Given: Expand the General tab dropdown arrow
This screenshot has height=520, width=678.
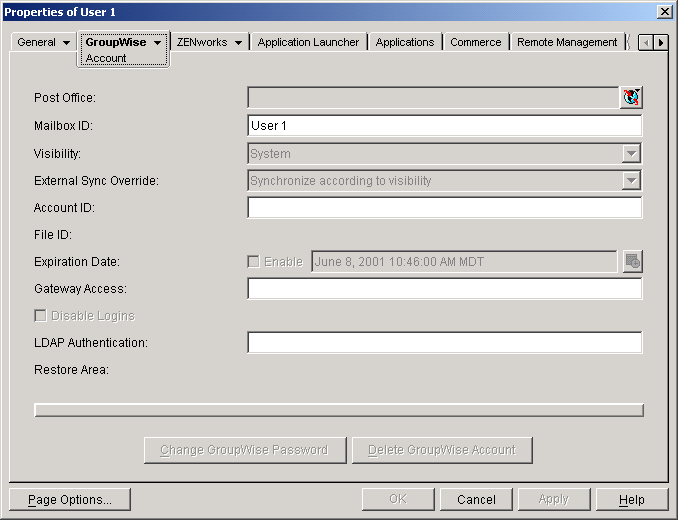Looking at the screenshot, I should [66, 42].
